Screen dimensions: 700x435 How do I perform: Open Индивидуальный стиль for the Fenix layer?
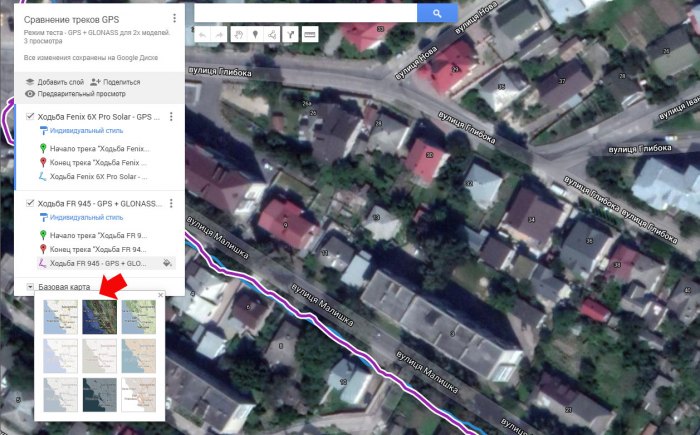coord(86,130)
